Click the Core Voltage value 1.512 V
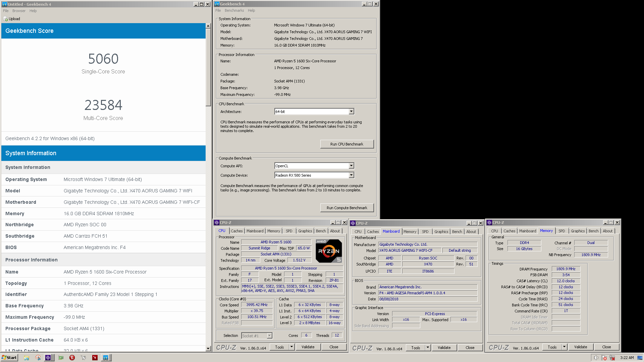644x362 pixels. 299,260
